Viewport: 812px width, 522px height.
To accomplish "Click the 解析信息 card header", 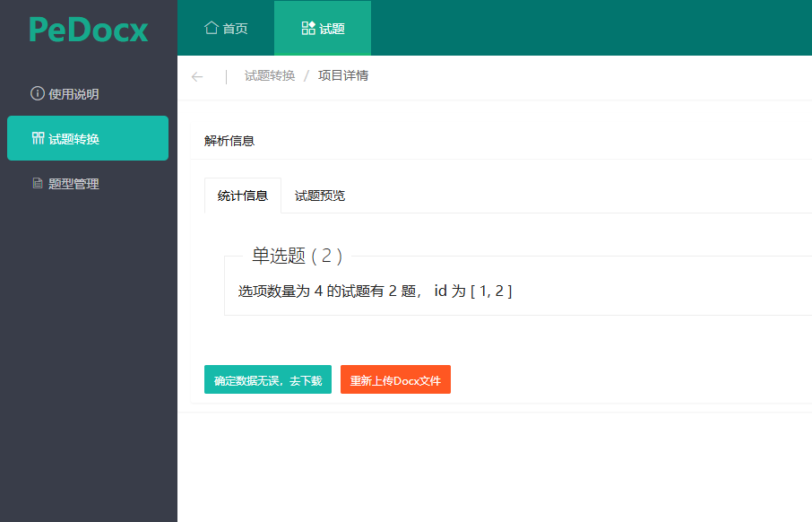I will 501,141.
